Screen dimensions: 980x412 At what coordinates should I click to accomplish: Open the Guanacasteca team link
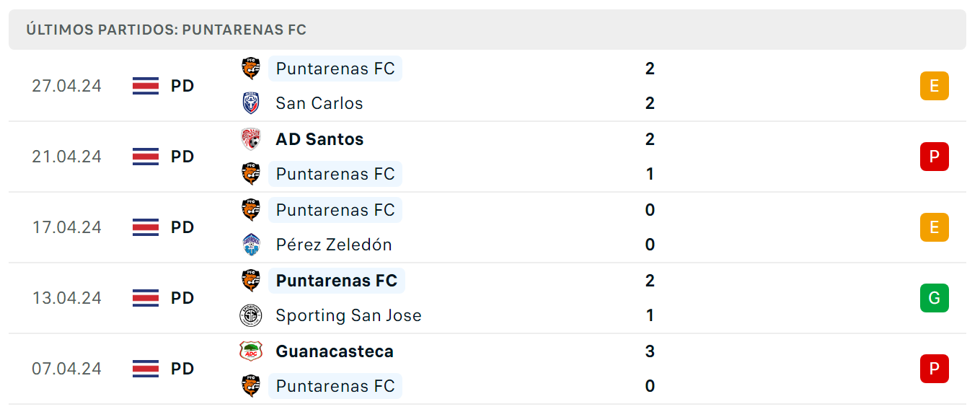[x=335, y=351]
